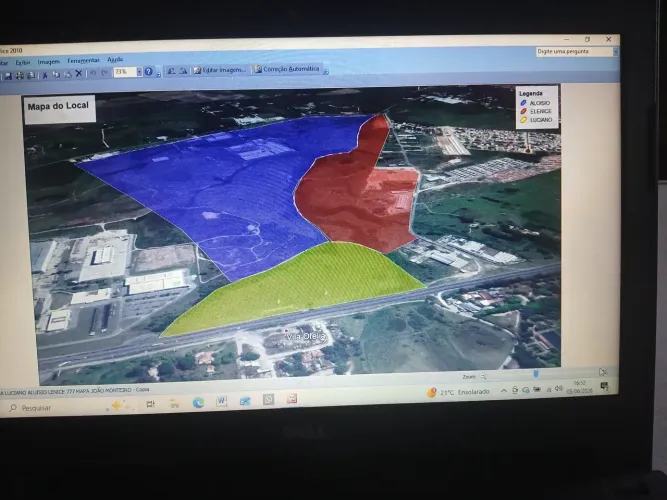Expand toolbar overflow after Correção Automática
The width and height of the screenshot is (667, 500).
326,71
